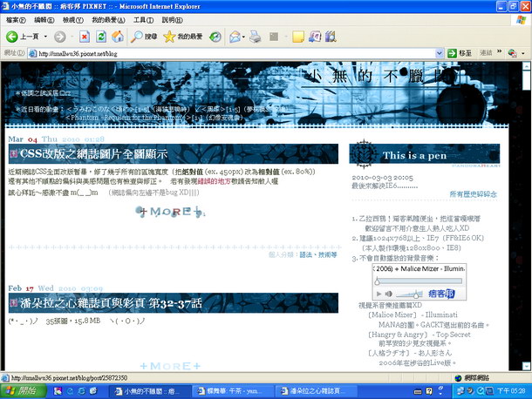Open the Edit menu
The width and height of the screenshot is (532, 399).
click(44, 20)
